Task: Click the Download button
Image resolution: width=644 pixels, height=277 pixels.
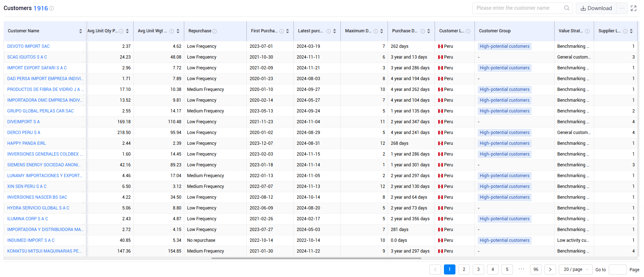Action: click(x=596, y=8)
